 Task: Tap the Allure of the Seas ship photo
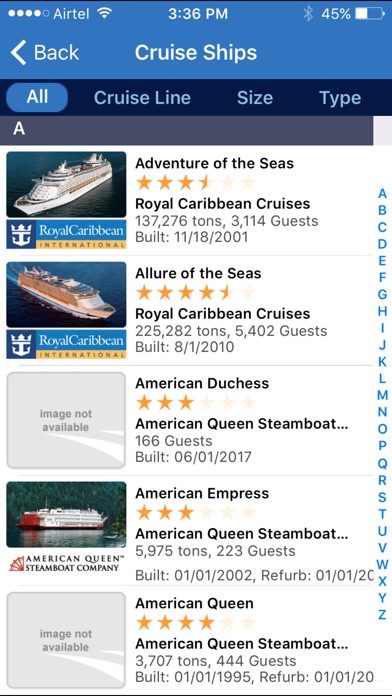[x=66, y=294]
